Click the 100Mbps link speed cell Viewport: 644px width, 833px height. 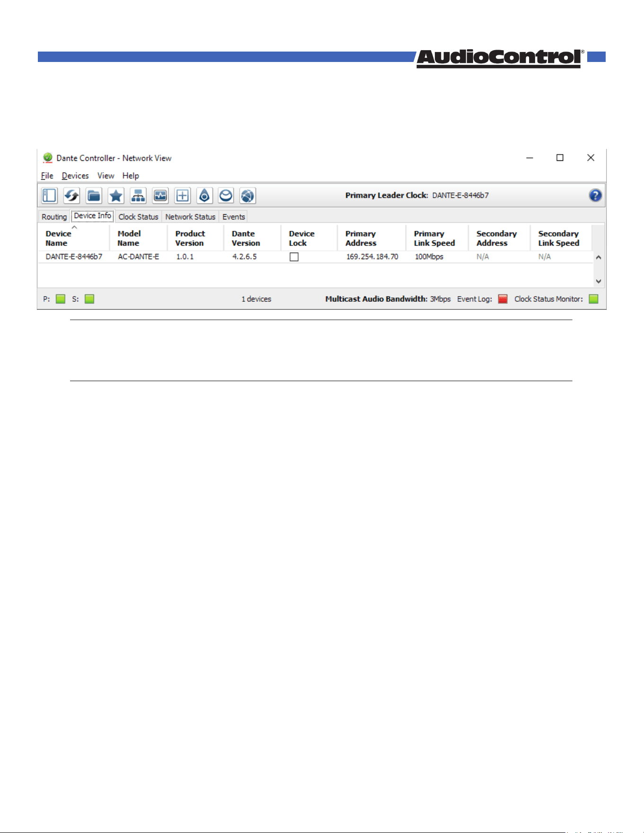tap(429, 257)
